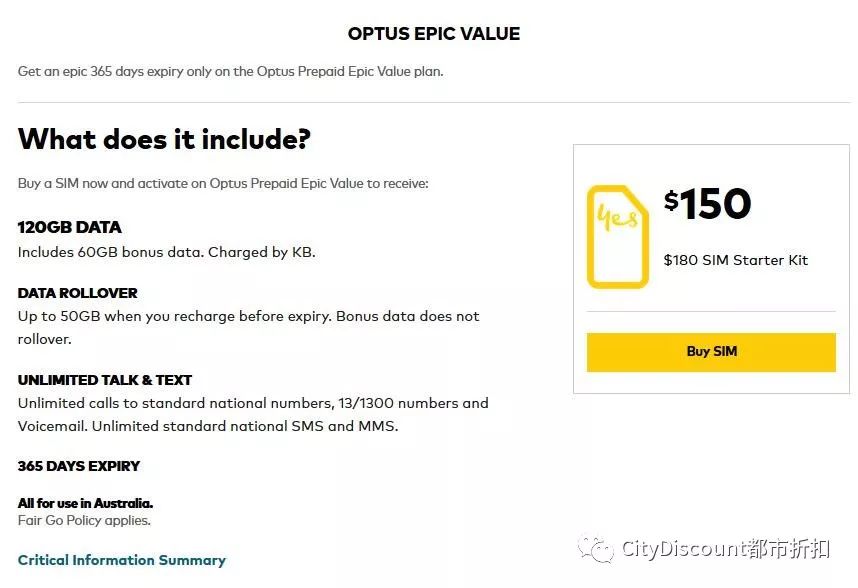Image resolution: width=858 pixels, height=588 pixels.
Task: Click the 120GB DATA heading
Action: pyautogui.click(x=69, y=227)
